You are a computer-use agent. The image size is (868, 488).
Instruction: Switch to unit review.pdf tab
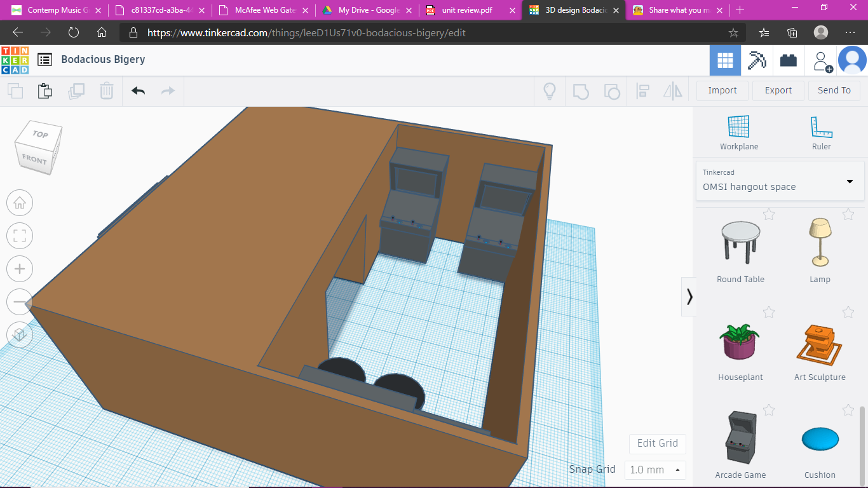pyautogui.click(x=470, y=10)
